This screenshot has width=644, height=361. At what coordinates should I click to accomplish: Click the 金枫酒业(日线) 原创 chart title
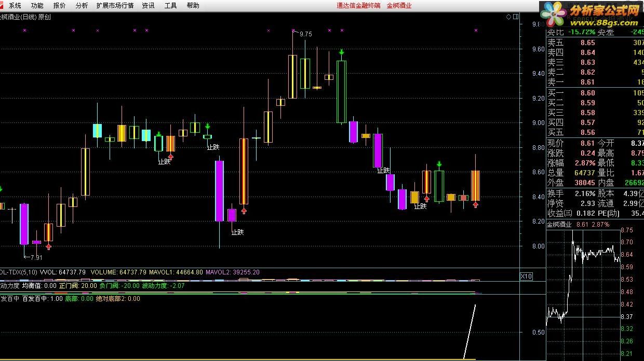[25, 17]
